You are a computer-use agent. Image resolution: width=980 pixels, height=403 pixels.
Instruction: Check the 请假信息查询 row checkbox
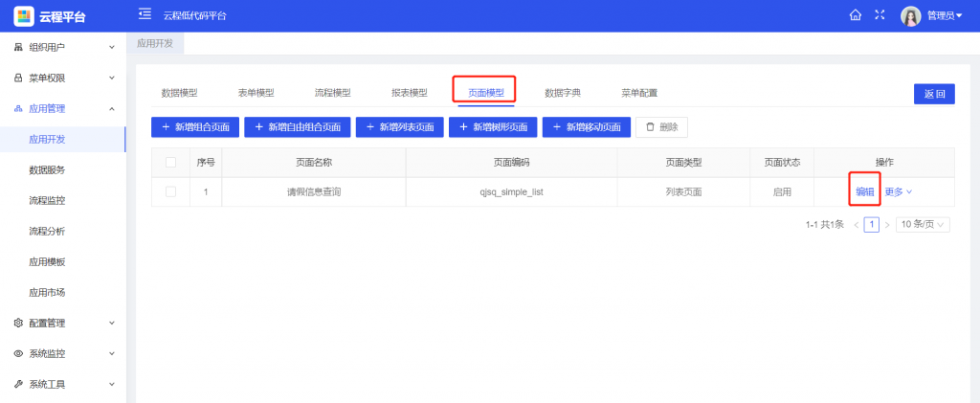pos(170,191)
